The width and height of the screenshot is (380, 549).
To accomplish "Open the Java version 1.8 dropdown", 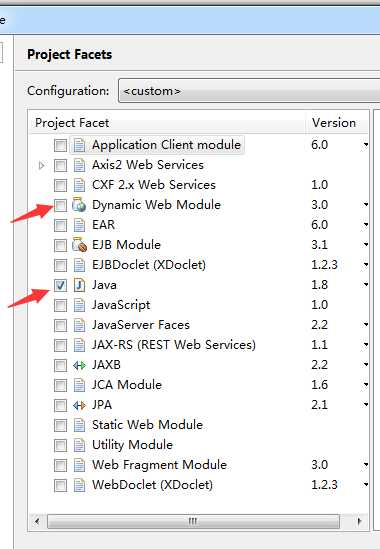I will pyautogui.click(x=366, y=285).
